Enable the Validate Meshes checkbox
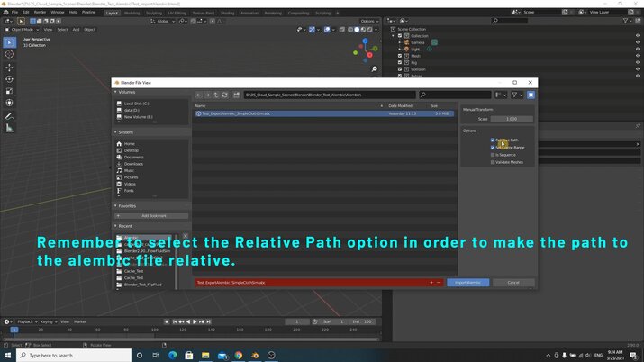The width and height of the screenshot is (644, 362). (x=493, y=162)
